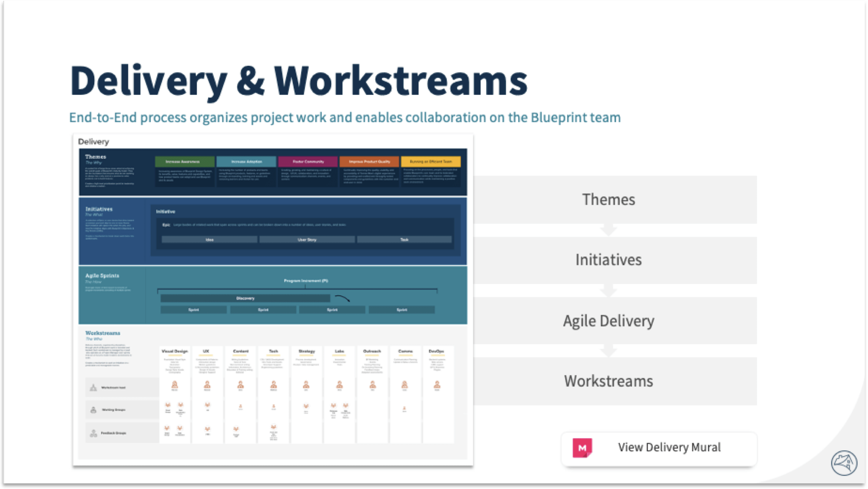Click the green Increase Awareness theme swatch
The height and width of the screenshot is (489, 868).
click(x=185, y=161)
